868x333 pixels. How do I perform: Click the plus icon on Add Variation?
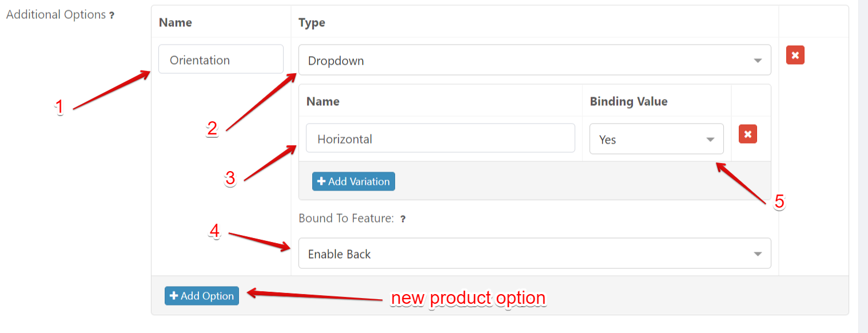point(321,181)
